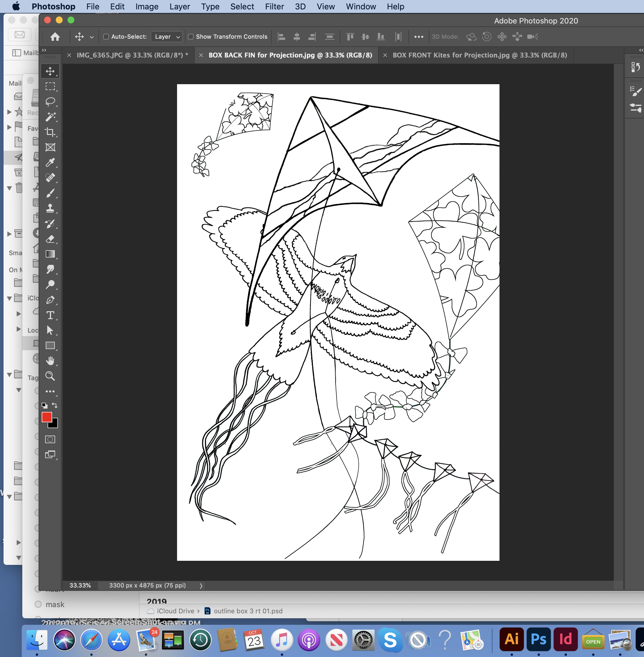644x657 pixels.
Task: Click the three-dots align options button
Action: (418, 37)
